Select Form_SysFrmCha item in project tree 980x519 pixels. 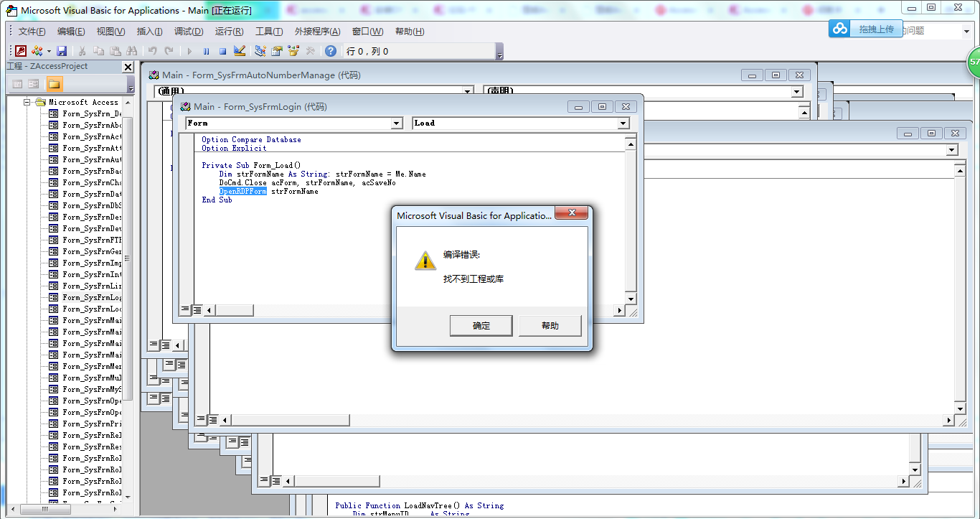(x=92, y=182)
